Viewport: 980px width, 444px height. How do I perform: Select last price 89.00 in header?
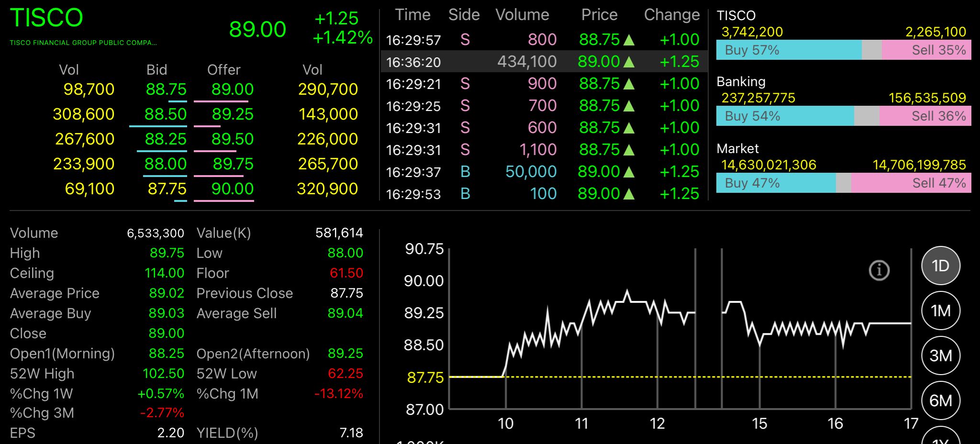tap(257, 30)
